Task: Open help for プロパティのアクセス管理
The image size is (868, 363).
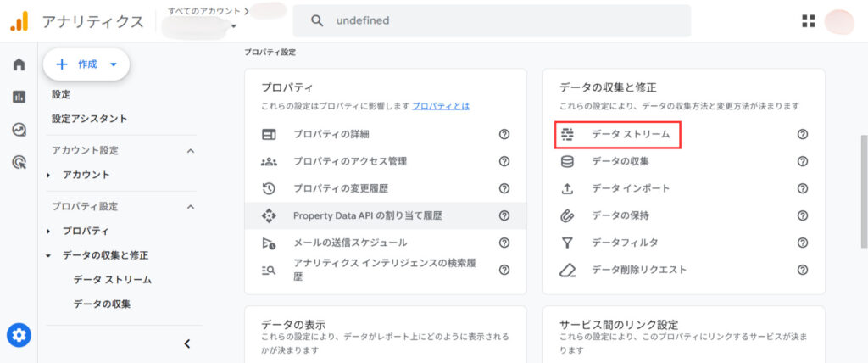Action: [x=504, y=161]
